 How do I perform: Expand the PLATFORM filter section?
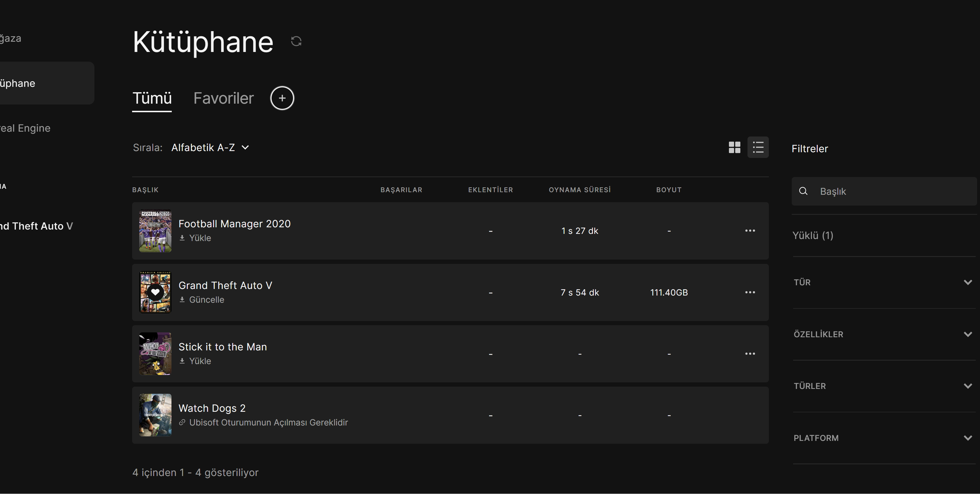tap(883, 438)
